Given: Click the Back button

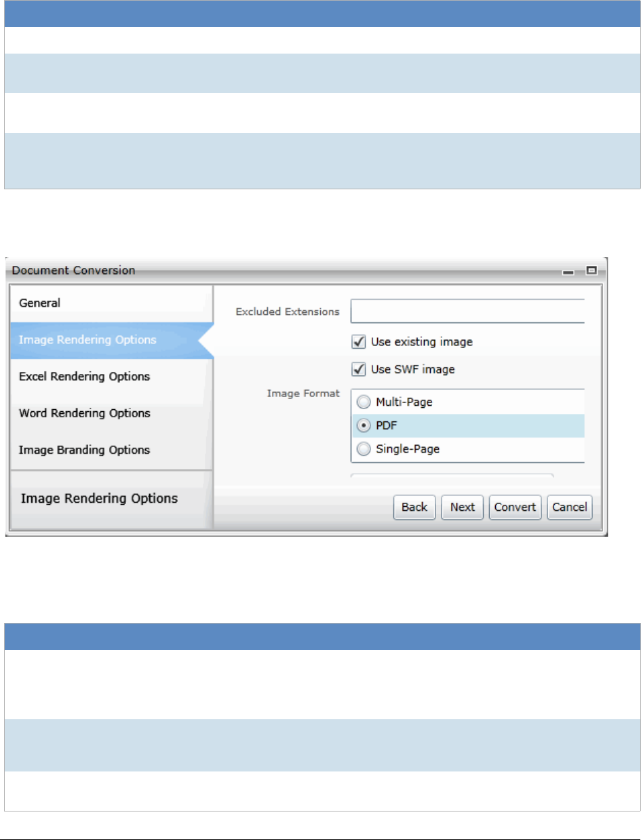Looking at the screenshot, I should (x=414, y=507).
